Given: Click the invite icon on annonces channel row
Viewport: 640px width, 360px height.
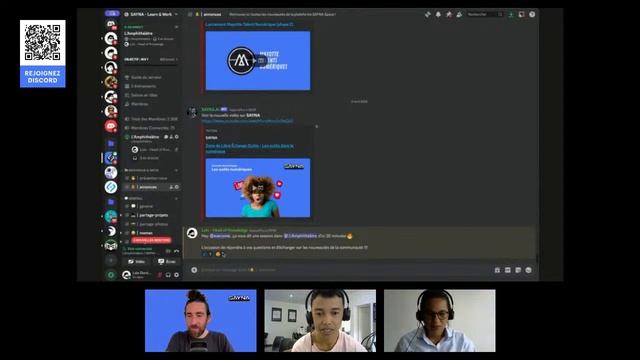Looking at the screenshot, I should [171, 187].
